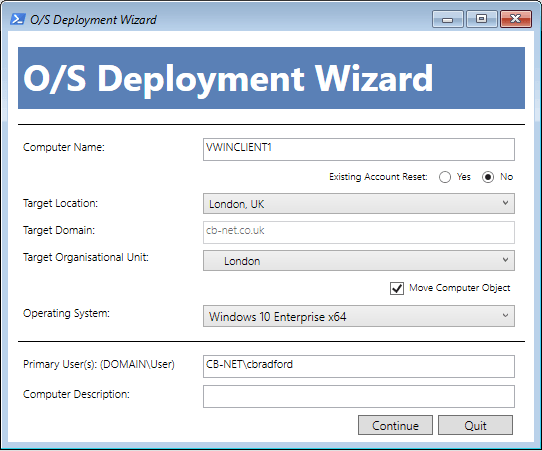542x451 pixels.
Task: Focus the Computer Name text field
Action: point(359,149)
